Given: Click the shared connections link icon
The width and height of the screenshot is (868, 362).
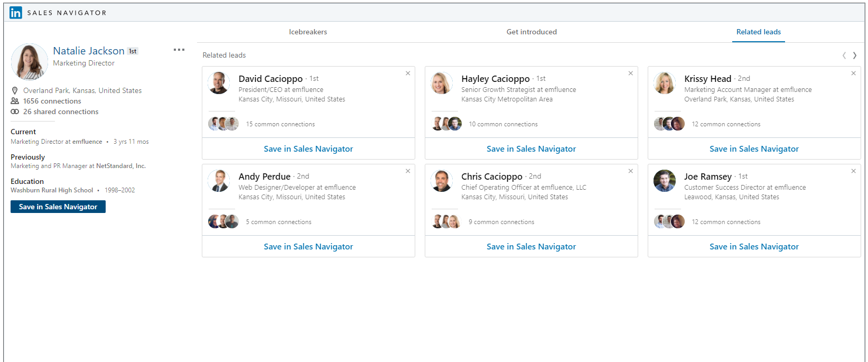Looking at the screenshot, I should tap(15, 112).
